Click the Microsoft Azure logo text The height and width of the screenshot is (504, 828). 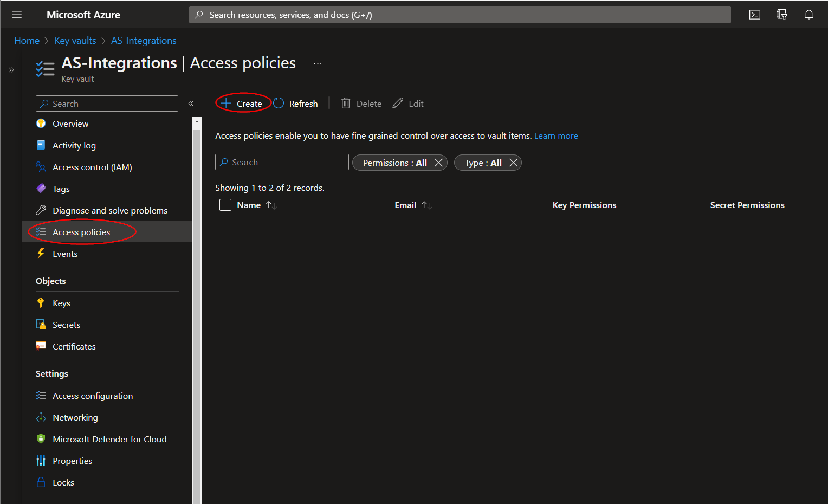click(83, 15)
